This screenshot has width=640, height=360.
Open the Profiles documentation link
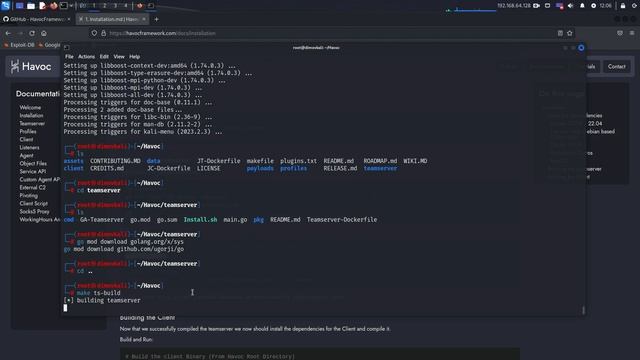[x=28, y=131]
